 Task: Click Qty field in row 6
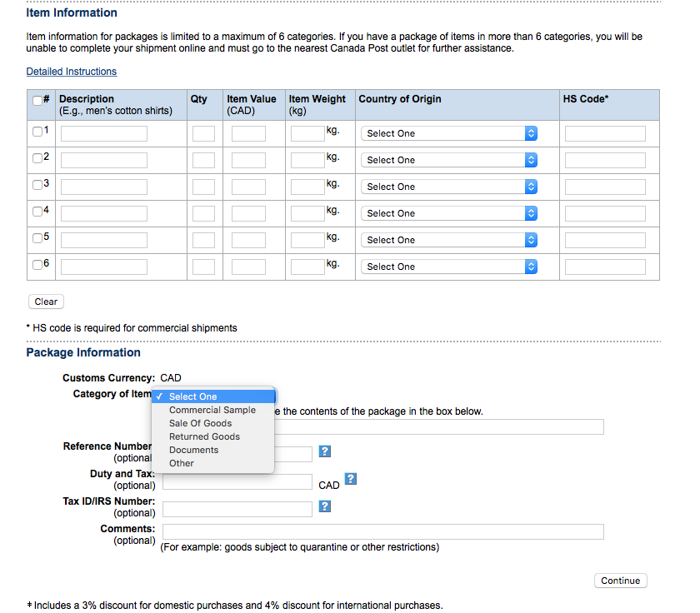pyautogui.click(x=203, y=267)
